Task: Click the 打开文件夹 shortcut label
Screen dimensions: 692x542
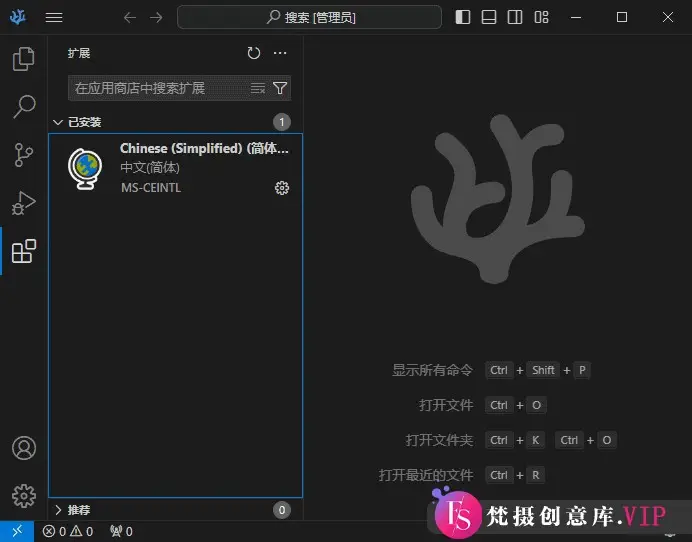Action: [440, 440]
